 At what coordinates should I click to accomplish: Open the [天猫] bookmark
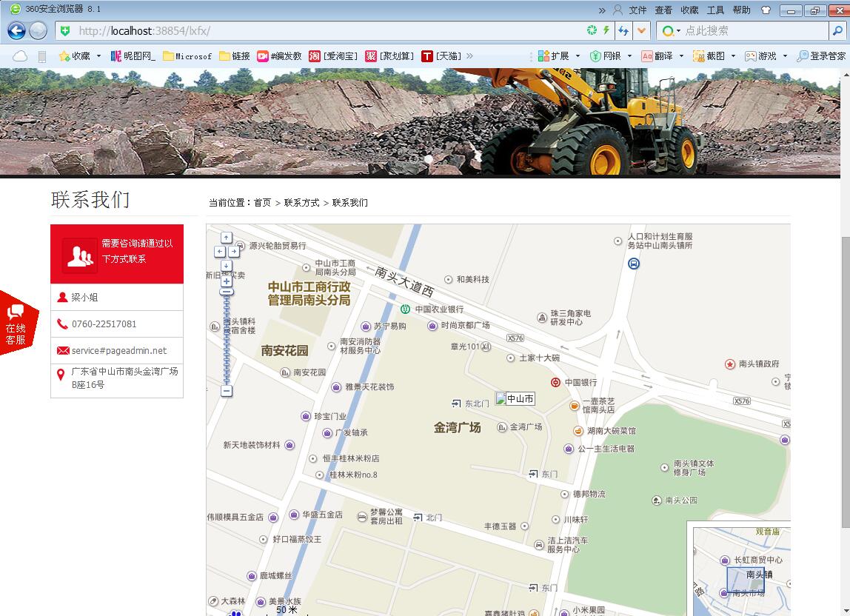point(442,56)
